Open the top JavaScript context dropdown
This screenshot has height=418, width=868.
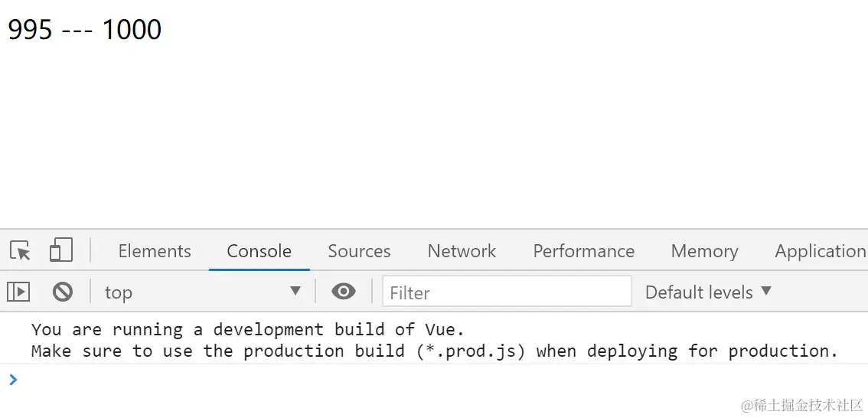pyautogui.click(x=203, y=292)
